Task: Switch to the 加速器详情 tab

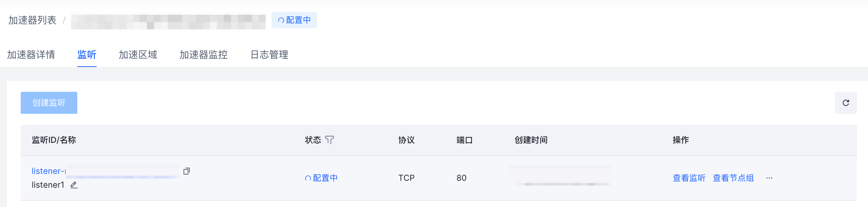Action: pyautogui.click(x=31, y=55)
